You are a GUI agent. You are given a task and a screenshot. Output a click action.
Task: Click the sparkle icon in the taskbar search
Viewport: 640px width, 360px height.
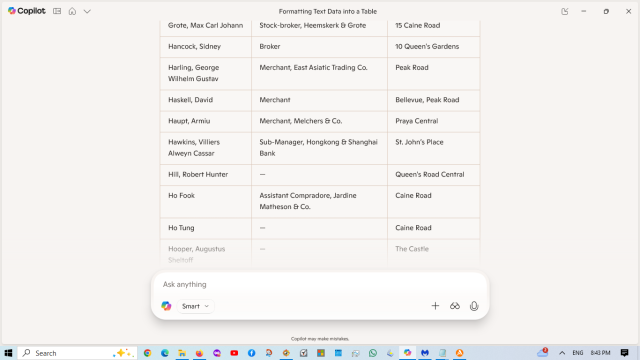(x=123, y=353)
